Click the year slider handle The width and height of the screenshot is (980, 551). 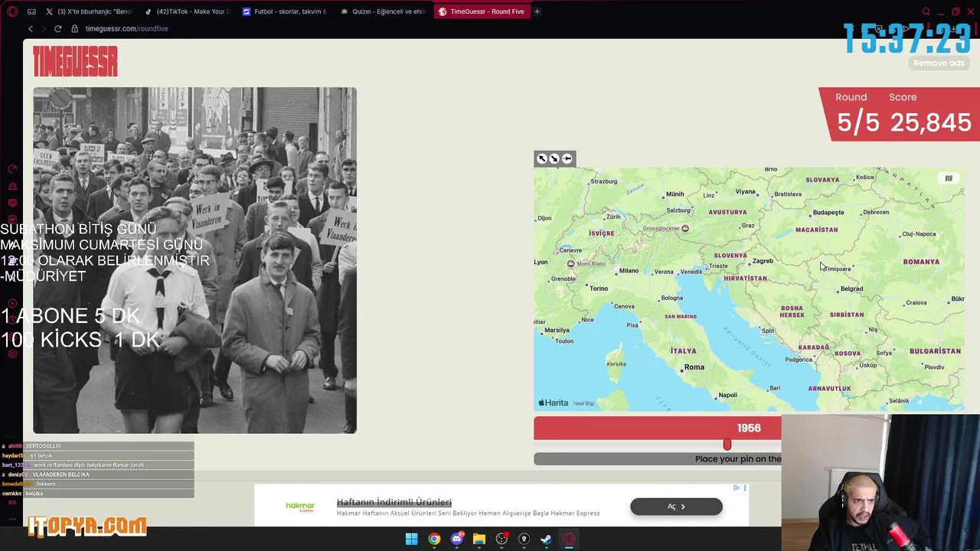point(727,444)
